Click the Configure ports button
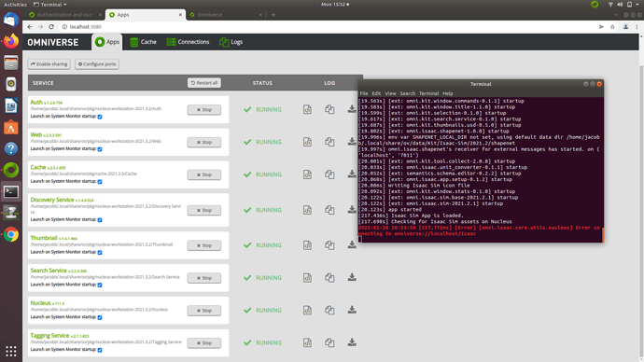The image size is (644, 362). [97, 64]
